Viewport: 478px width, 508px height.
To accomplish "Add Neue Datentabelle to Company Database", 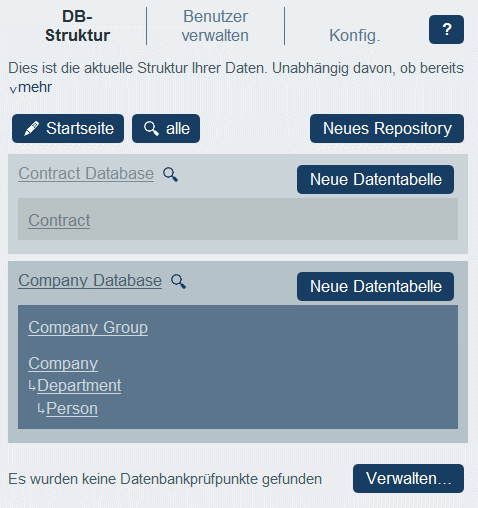I will (x=375, y=286).
